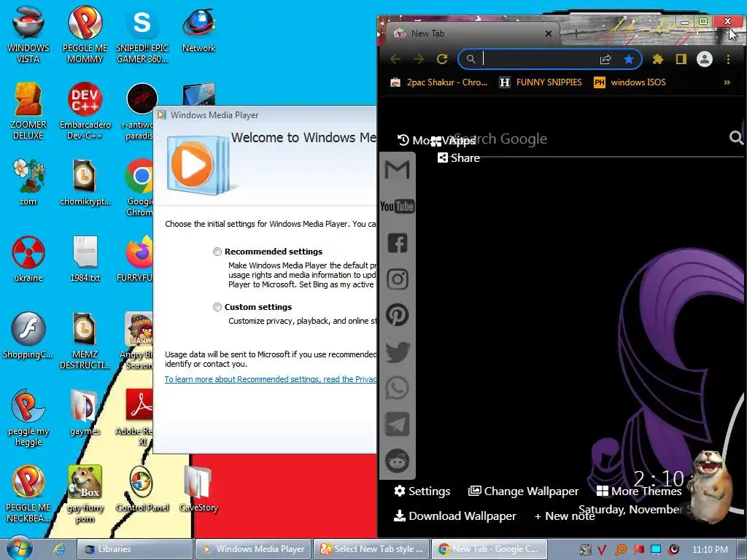Viewport: 747px width, 560px height.
Task: Add a New note on new tab page
Action: [x=565, y=516]
